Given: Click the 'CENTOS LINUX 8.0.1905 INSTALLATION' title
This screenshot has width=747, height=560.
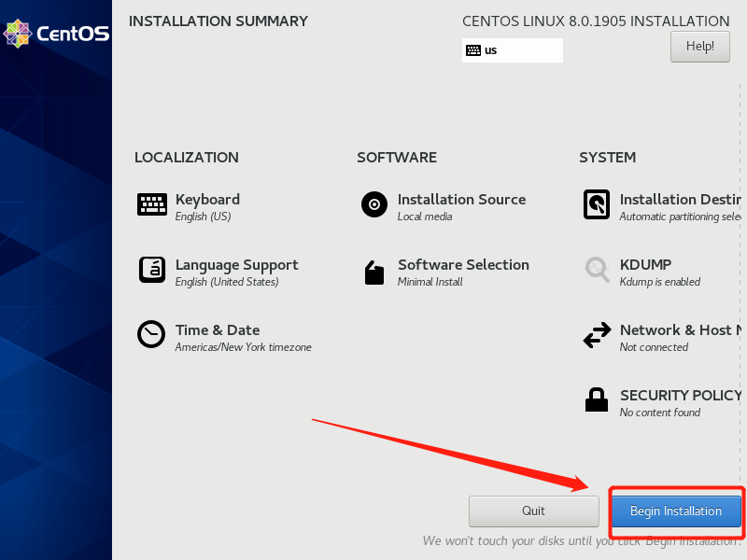Looking at the screenshot, I should pos(596,21).
